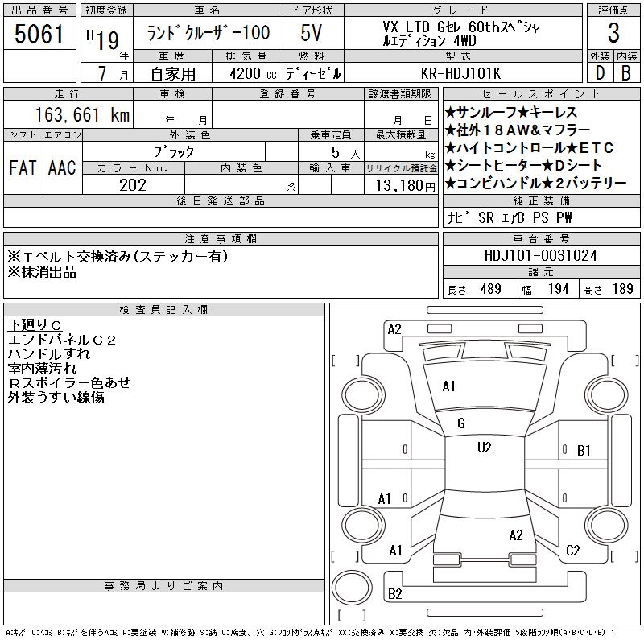The height and width of the screenshot is (644, 644).
Task: Click the mileage 163,661 km
Action: (x=82, y=114)
